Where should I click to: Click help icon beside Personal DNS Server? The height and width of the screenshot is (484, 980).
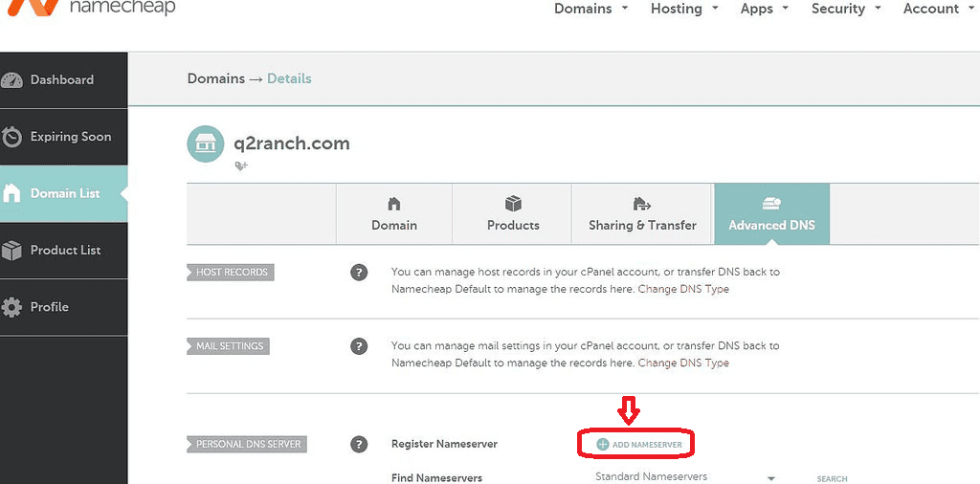click(359, 445)
